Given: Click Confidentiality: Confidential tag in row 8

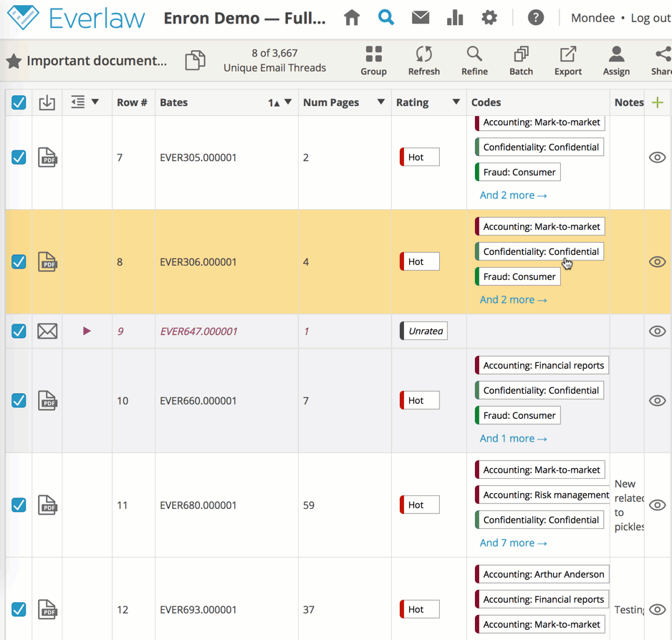Looking at the screenshot, I should pyautogui.click(x=539, y=251).
